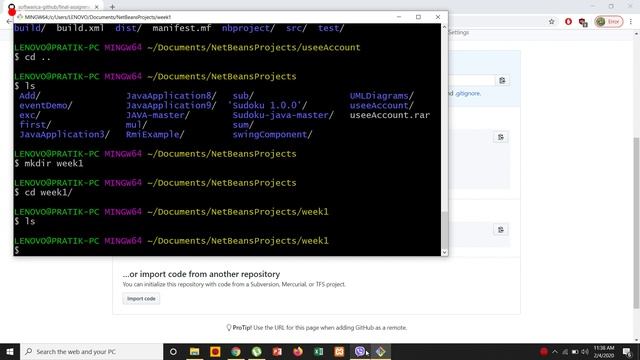
Task: Open battery status tray icon
Action: [x=575, y=351]
